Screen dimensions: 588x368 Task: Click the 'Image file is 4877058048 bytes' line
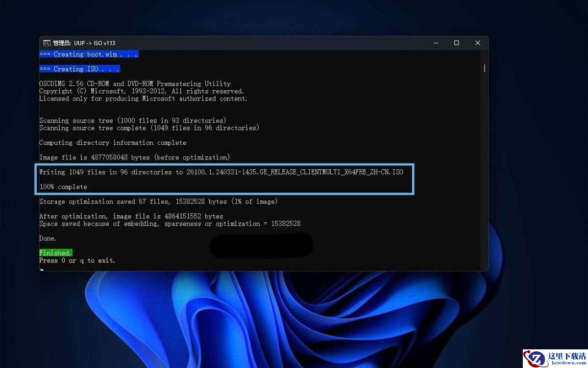[134, 158]
